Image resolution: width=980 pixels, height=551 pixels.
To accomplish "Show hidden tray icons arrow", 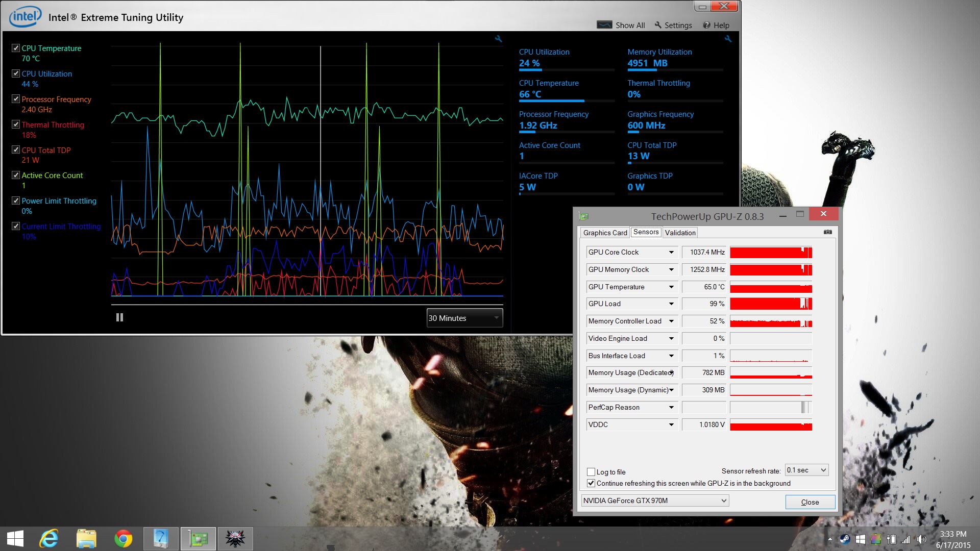I will pos(830,539).
